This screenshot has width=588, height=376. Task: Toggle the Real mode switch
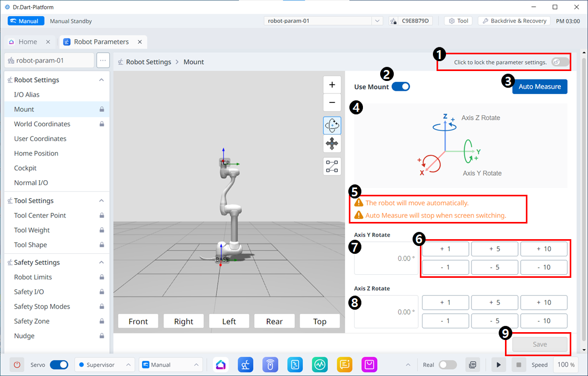pyautogui.click(x=447, y=365)
